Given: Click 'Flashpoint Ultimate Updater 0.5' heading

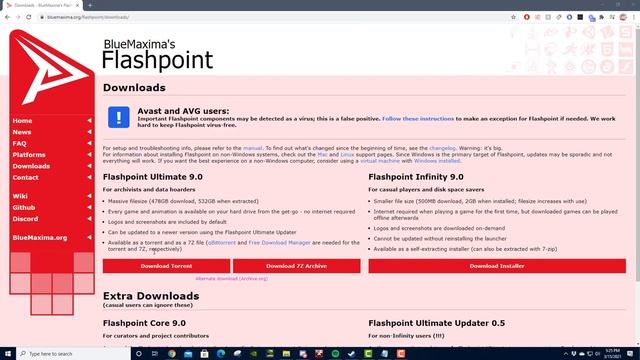Looking at the screenshot, I should pos(437,323).
